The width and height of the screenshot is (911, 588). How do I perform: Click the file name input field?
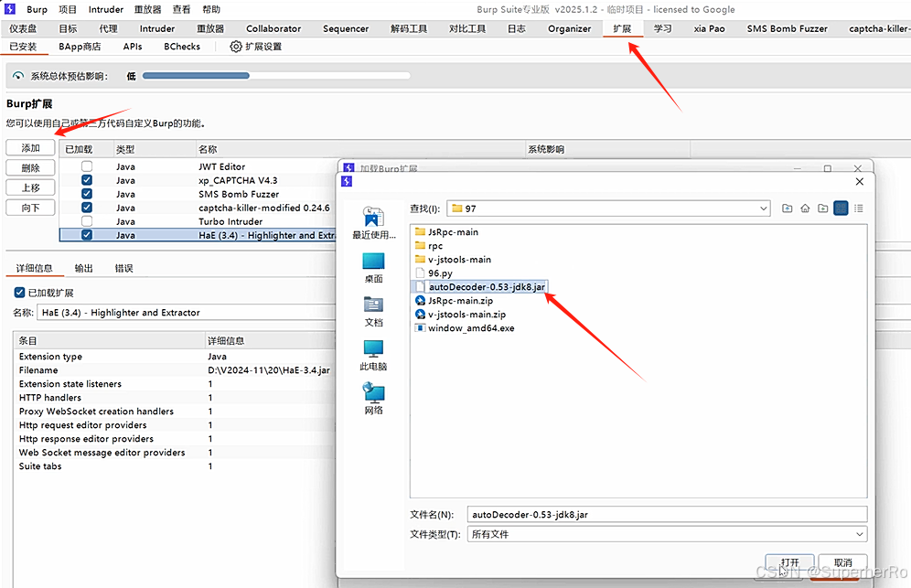coord(667,515)
